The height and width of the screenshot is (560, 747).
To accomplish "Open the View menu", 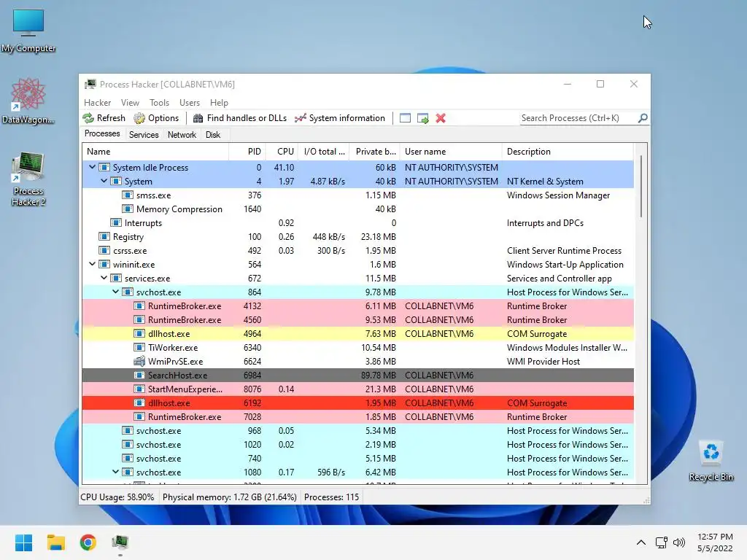I will pos(130,102).
